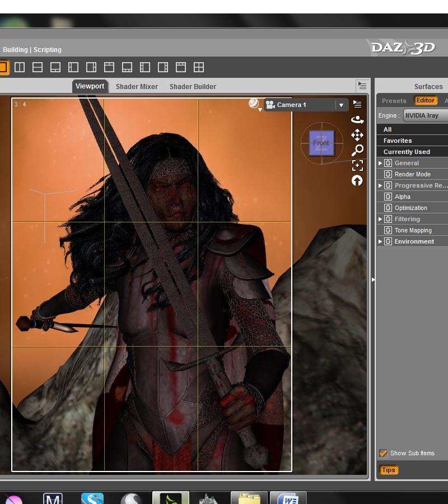Select the side-by-side two-pane layout icon
448x504 pixels.
click(x=20, y=67)
